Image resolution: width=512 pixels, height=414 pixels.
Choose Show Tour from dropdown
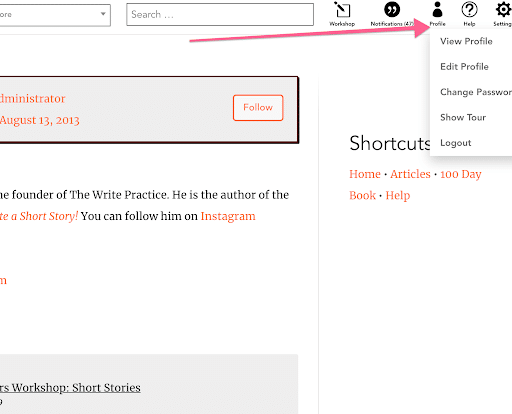point(463,117)
